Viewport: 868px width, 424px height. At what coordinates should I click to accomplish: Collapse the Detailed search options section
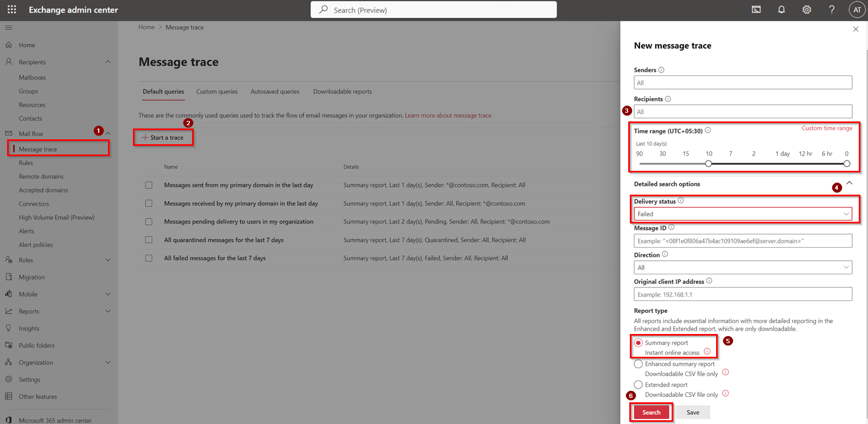[850, 183]
